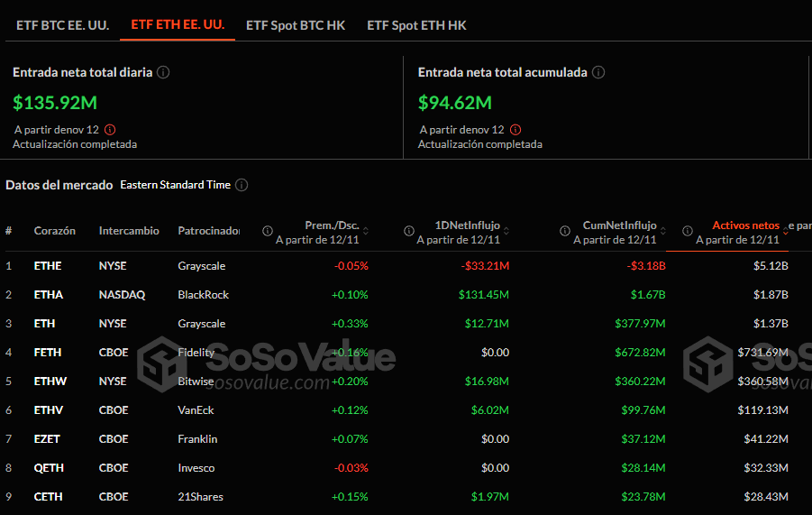This screenshot has height=515, width=812.
Task: Click the Bitwise sponsor cell
Action: (x=196, y=382)
